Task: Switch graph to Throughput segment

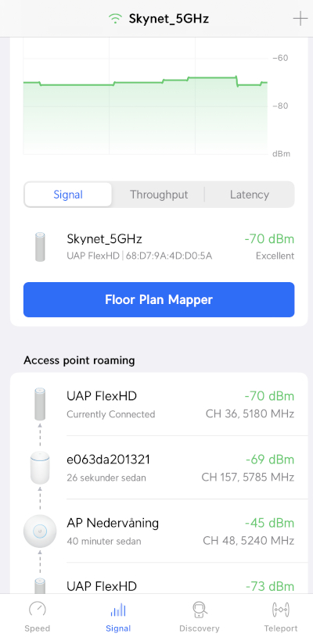Action: click(x=159, y=195)
